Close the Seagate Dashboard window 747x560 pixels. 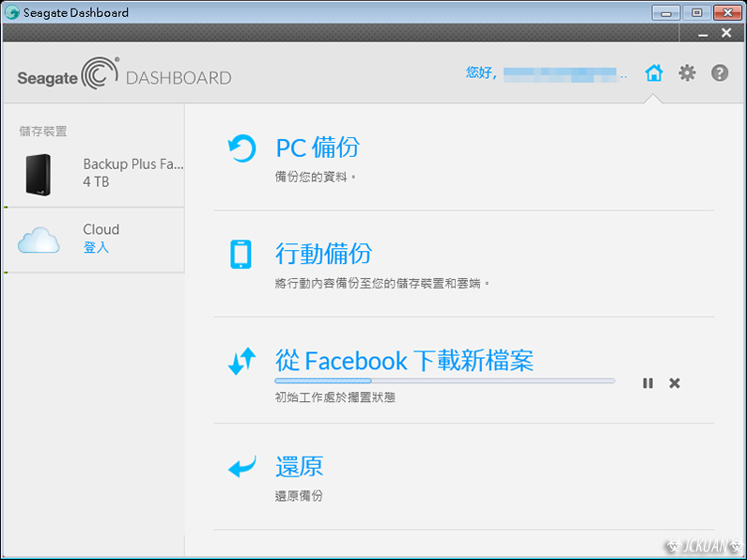(727, 13)
